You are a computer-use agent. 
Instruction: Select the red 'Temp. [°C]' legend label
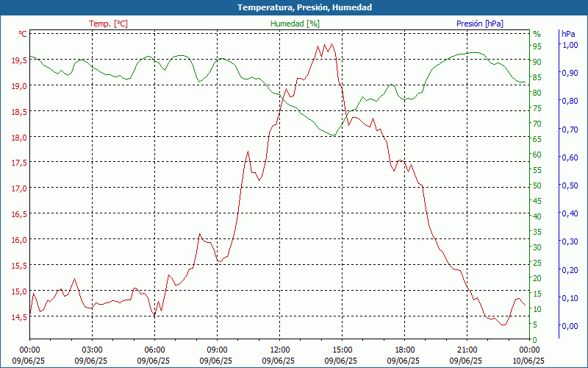[x=108, y=24]
